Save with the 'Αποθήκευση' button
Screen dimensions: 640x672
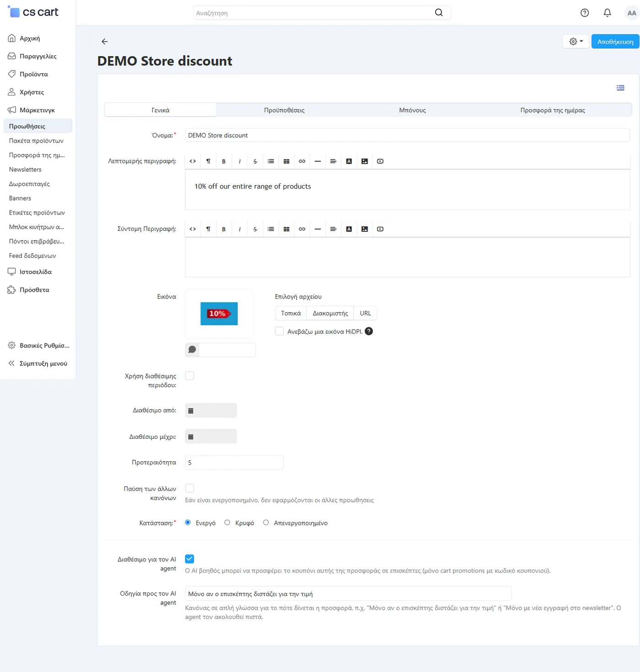(x=615, y=42)
